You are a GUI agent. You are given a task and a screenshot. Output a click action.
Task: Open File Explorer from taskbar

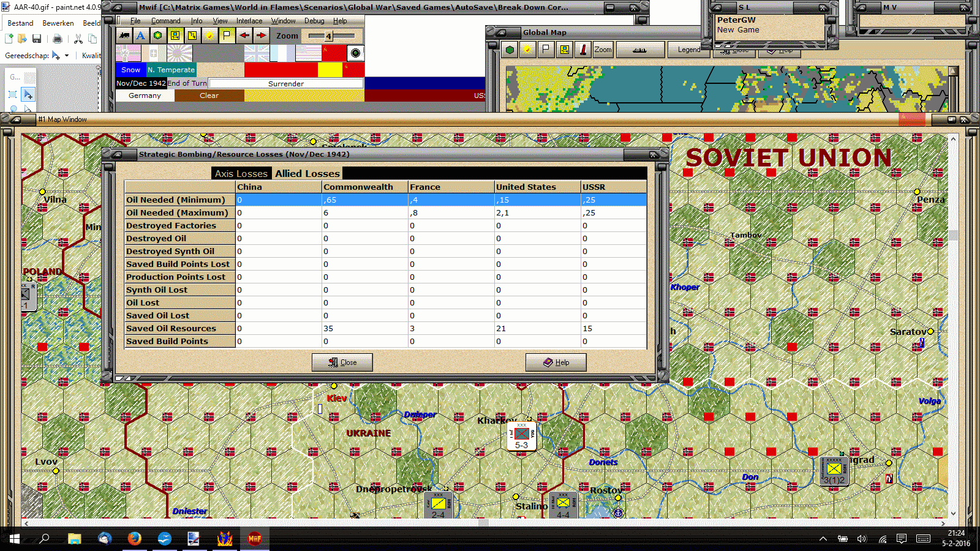75,539
